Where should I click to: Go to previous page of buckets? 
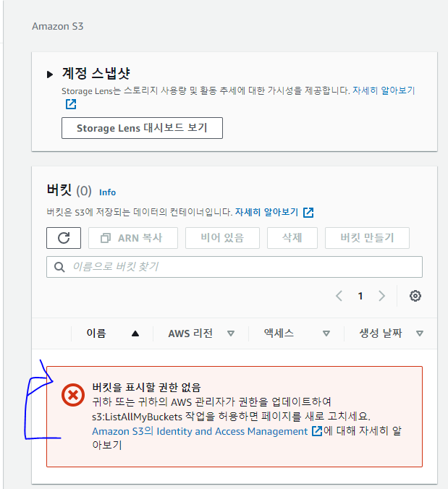point(339,296)
